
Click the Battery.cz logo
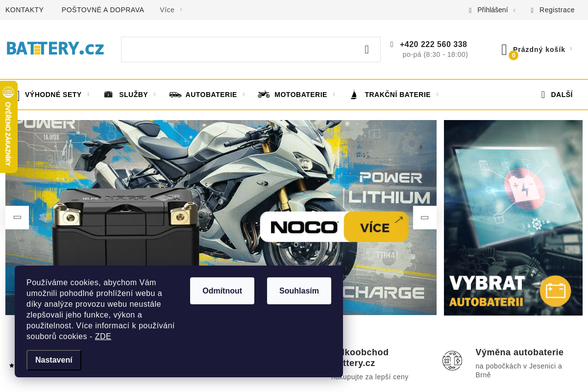(x=55, y=49)
